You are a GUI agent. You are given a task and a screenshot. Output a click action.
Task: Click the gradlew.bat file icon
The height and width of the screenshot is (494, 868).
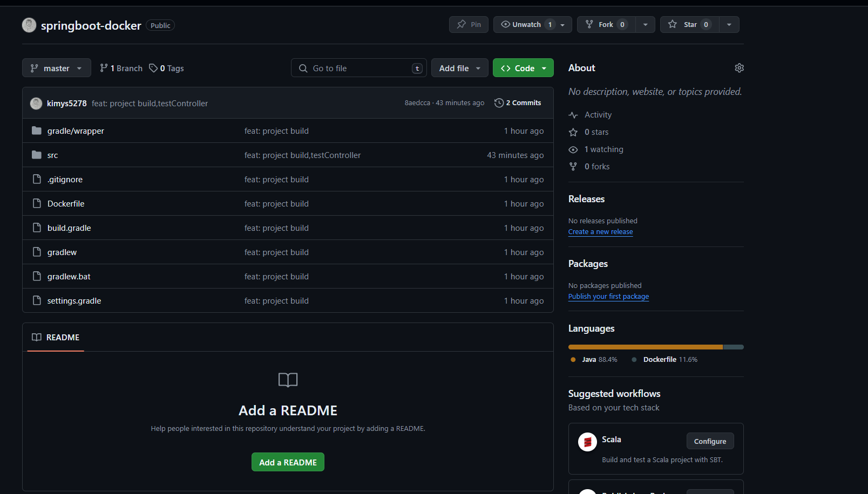point(37,276)
